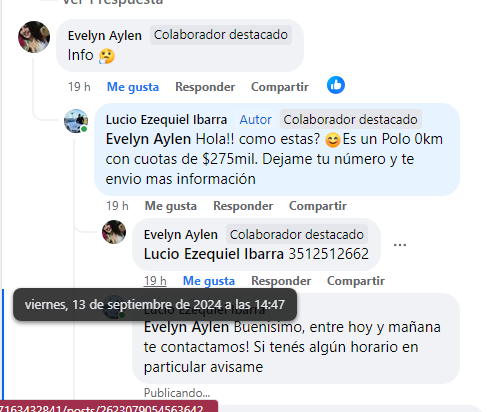Click Compartir under the phone number comment

[x=356, y=281]
